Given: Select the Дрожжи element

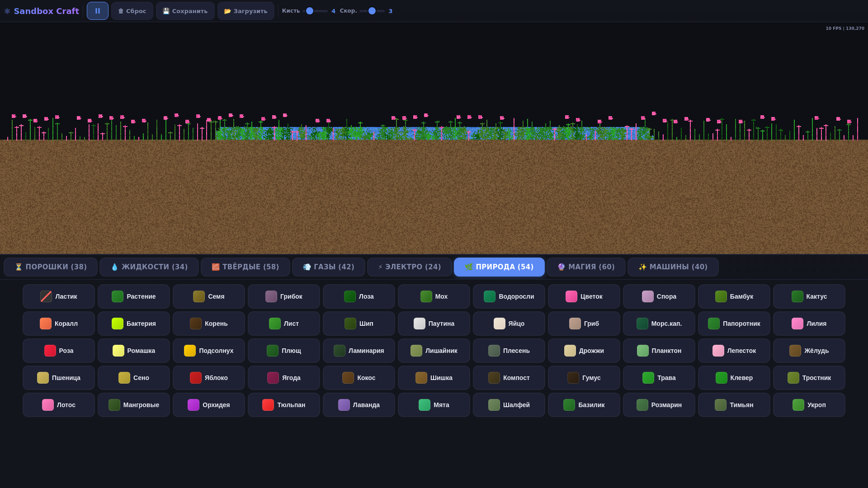Looking at the screenshot, I should point(584,351).
